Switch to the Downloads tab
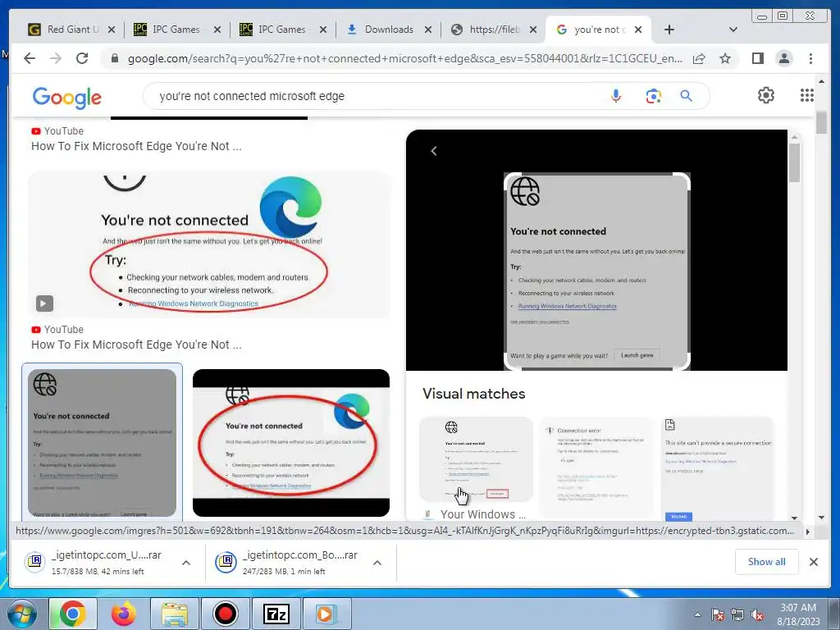The height and width of the screenshot is (630, 840). coord(388,30)
